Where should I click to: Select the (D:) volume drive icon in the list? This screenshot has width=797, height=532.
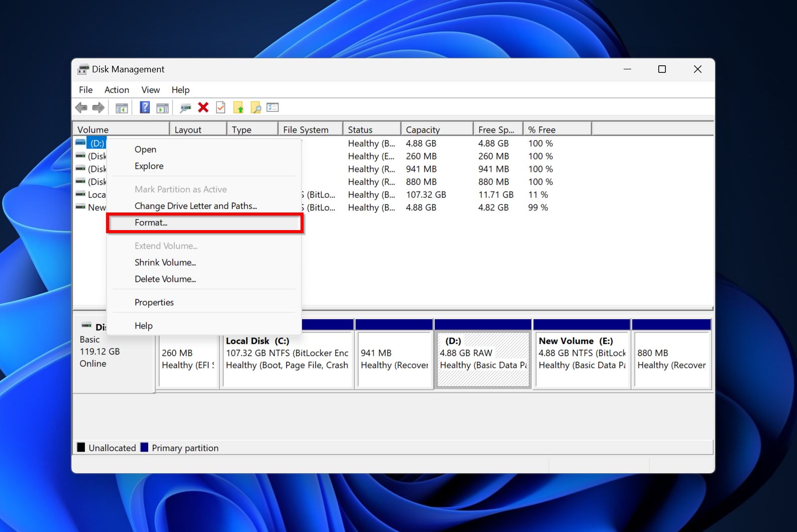coord(80,143)
